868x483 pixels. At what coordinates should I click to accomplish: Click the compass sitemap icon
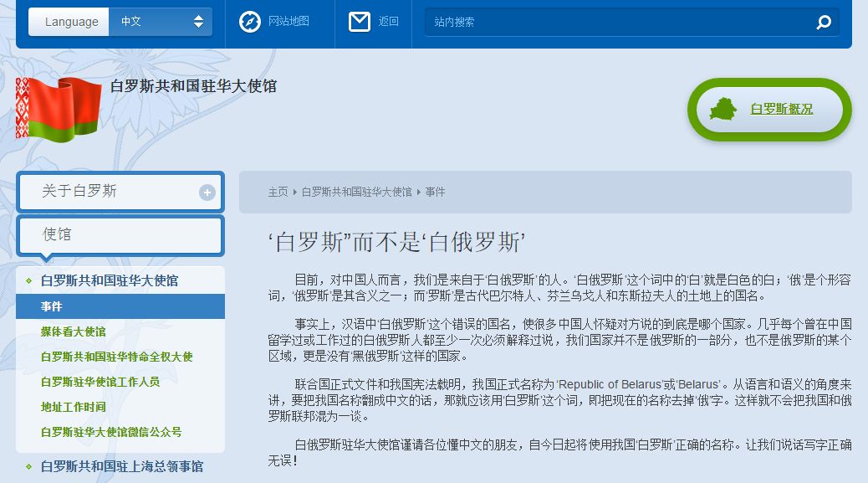click(x=249, y=22)
